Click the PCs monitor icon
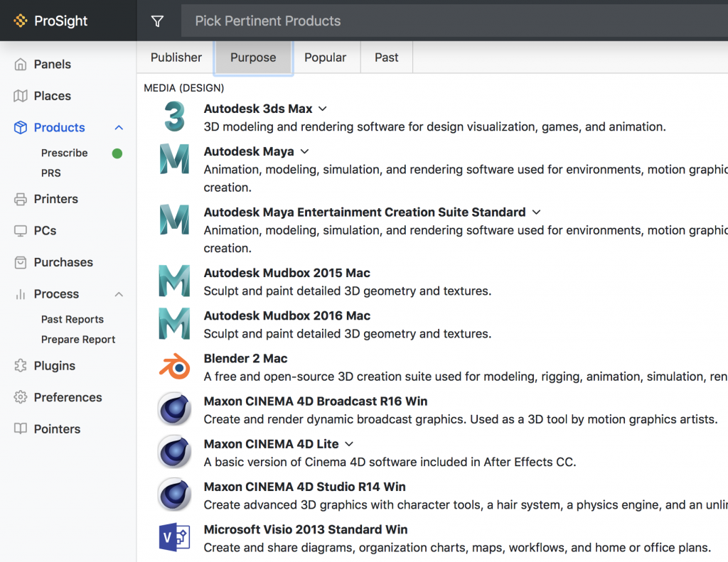Viewport: 728px width, 562px height. click(21, 231)
